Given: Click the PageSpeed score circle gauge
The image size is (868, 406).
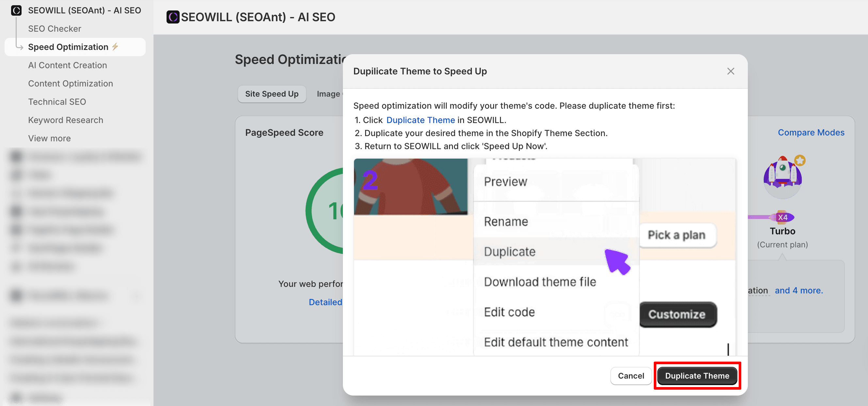Looking at the screenshot, I should click(x=325, y=211).
